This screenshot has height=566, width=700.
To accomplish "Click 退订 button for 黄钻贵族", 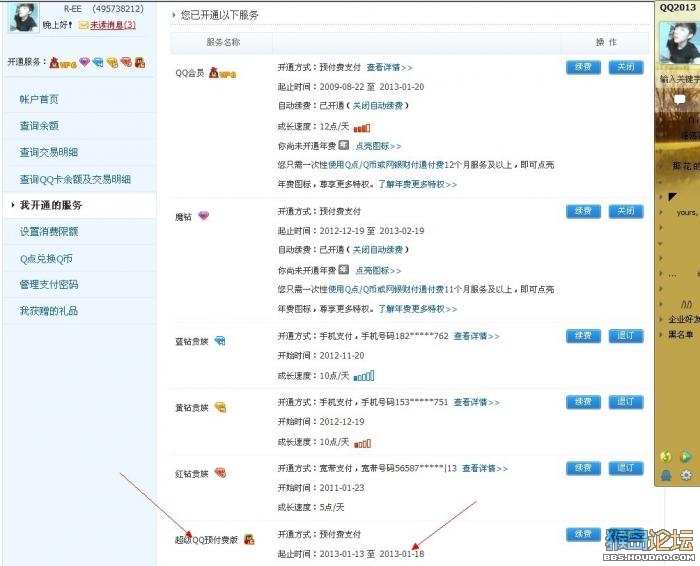I will (x=626, y=402).
